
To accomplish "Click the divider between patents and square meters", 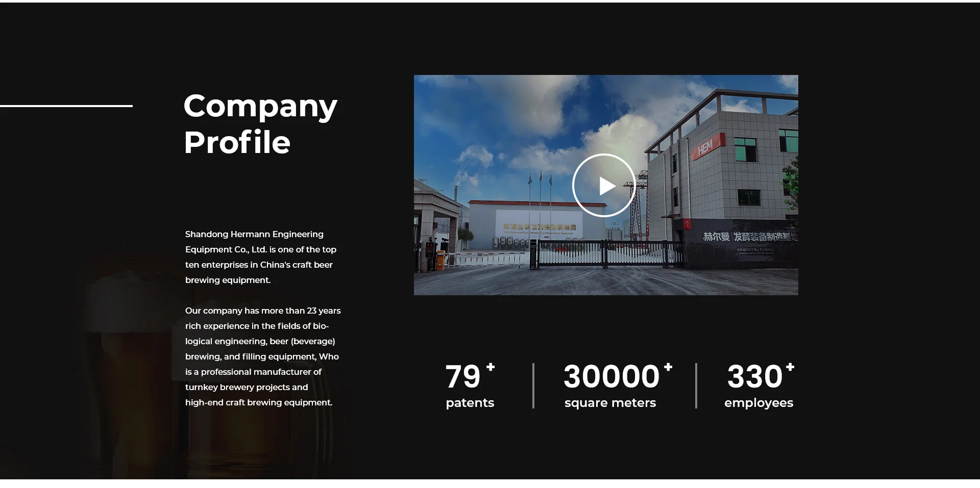I will pos(533,386).
